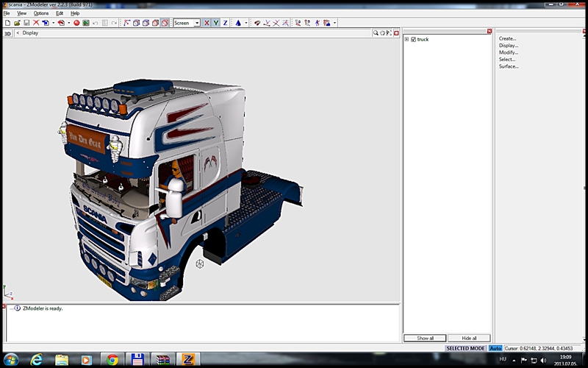This screenshot has width=588, height=368.
Task: Expand the truck tree node
Action: [x=406, y=39]
